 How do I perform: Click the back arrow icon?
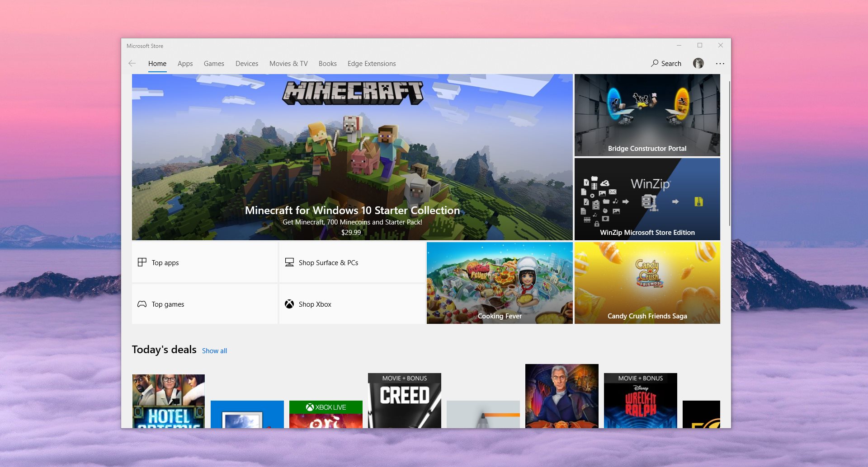[x=132, y=64]
